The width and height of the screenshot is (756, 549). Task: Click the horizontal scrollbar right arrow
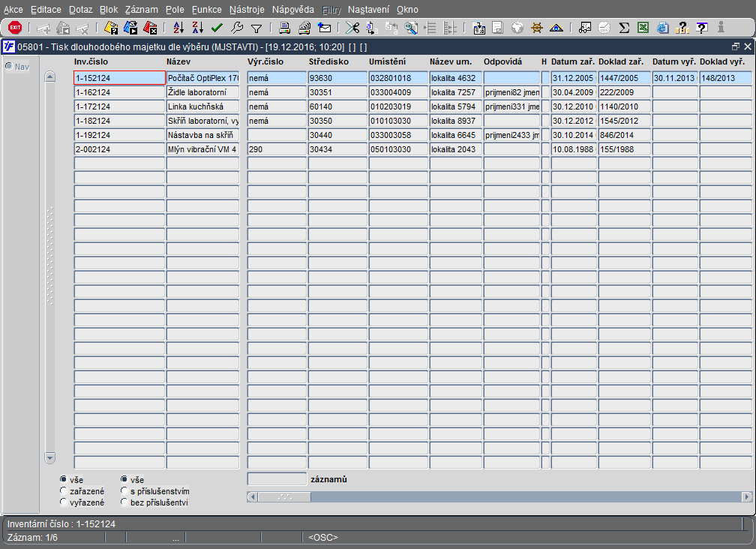pyautogui.click(x=746, y=496)
